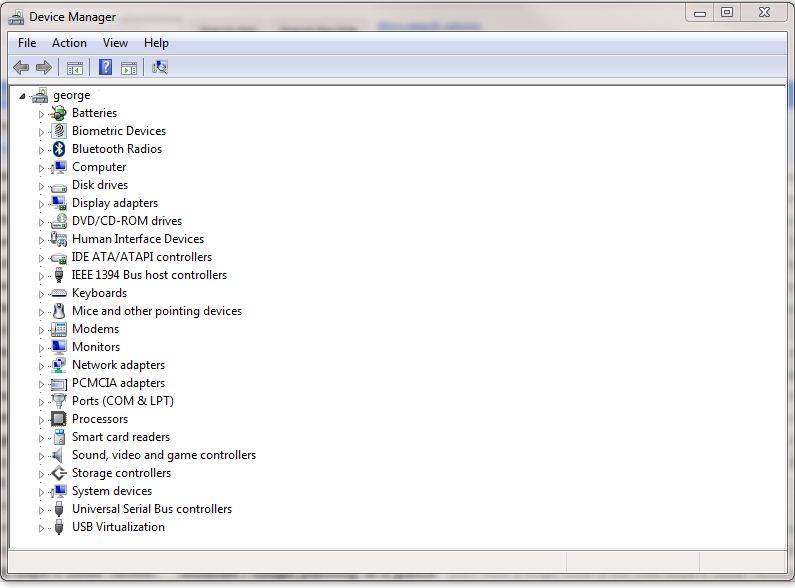
Task: Click Show/Hide Action Pane toolbar icon
Action: click(129, 67)
